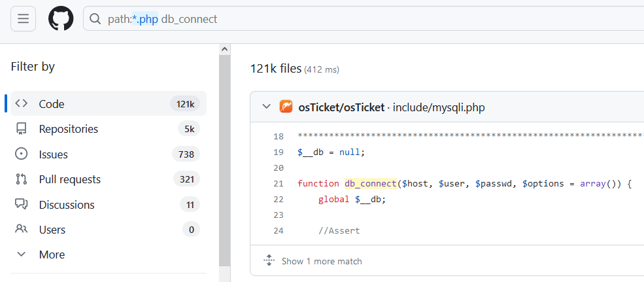Collapse the osTicket result card chevron
This screenshot has height=282, width=644.
pyautogui.click(x=266, y=107)
